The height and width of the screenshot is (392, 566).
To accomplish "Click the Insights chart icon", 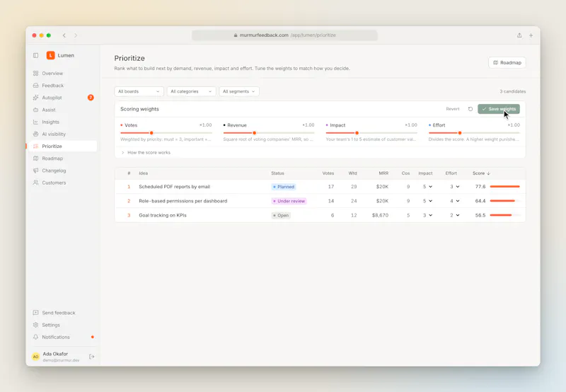I will (36, 122).
